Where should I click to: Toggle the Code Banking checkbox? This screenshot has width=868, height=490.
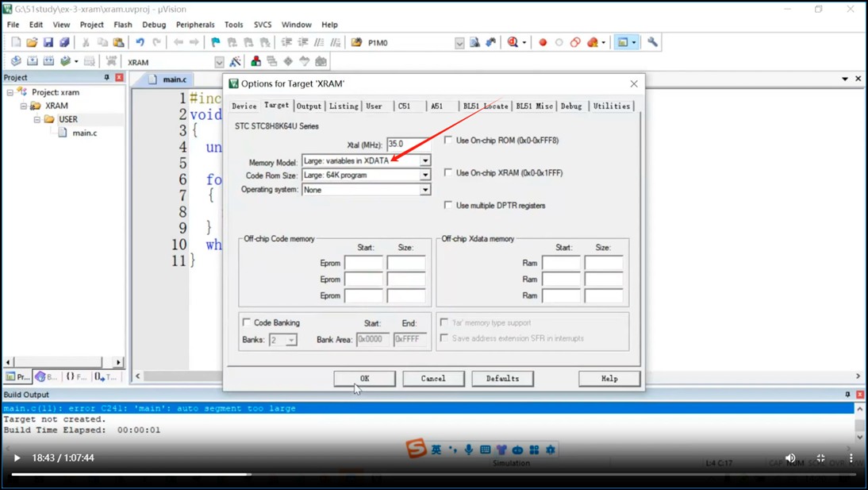(x=247, y=322)
